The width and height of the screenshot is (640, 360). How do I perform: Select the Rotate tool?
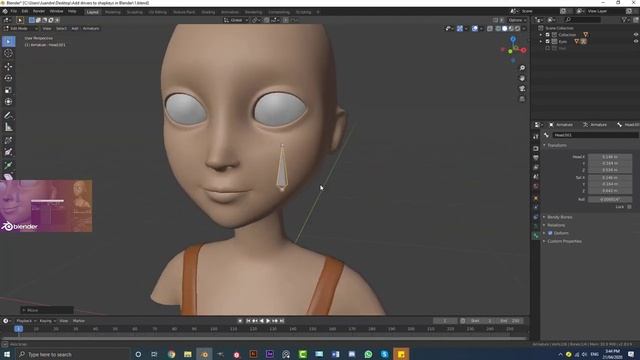tap(8, 78)
